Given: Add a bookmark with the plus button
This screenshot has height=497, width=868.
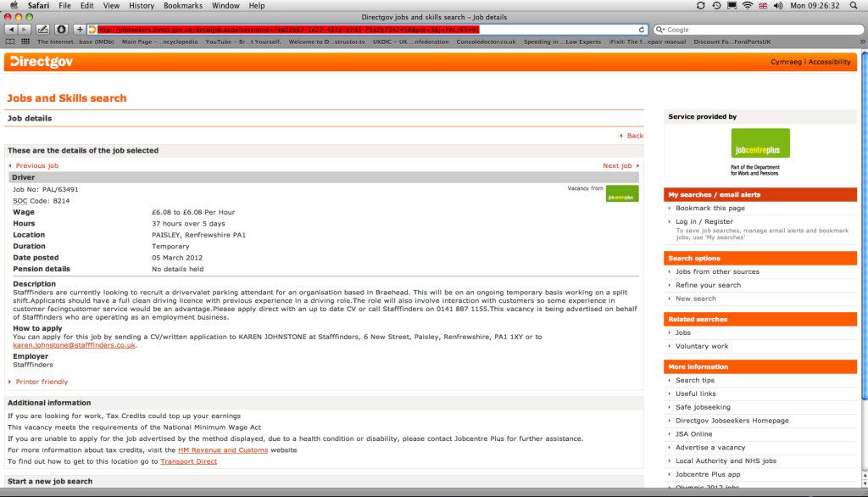Looking at the screenshot, I should pyautogui.click(x=80, y=30).
